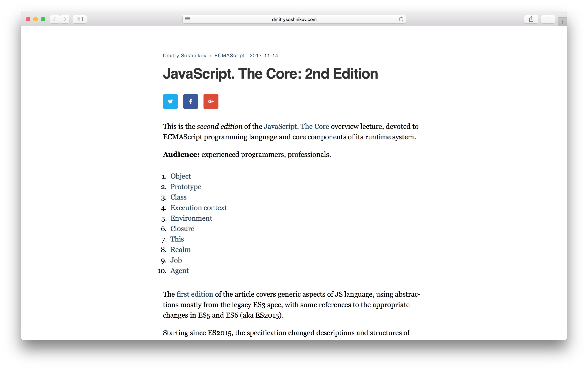Jump to the Closure section
Image resolution: width=588 pixels, height=370 pixels.
click(182, 229)
